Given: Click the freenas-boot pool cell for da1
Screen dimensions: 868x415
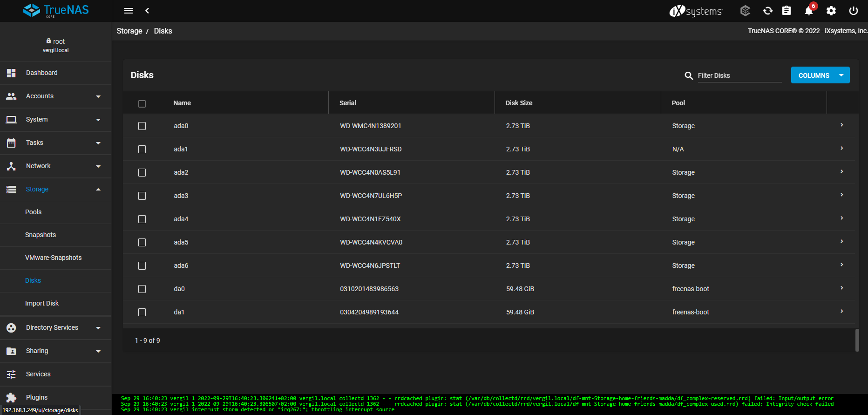Looking at the screenshot, I should pos(691,312).
